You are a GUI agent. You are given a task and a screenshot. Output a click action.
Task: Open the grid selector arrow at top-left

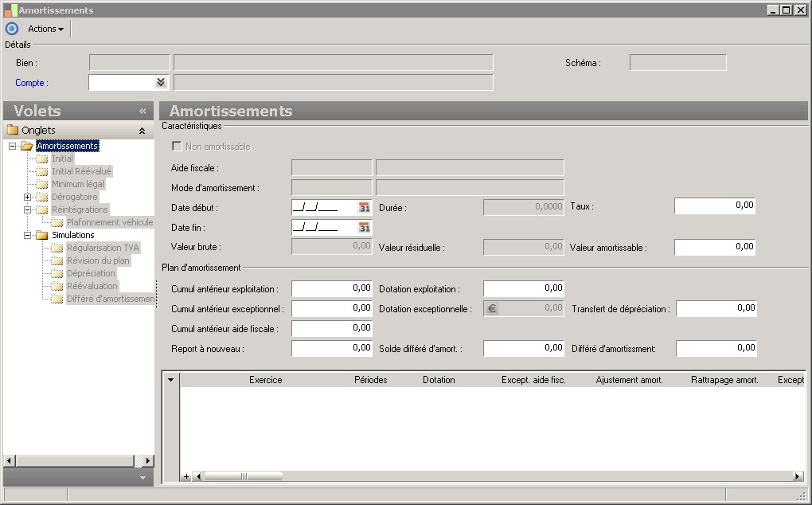(x=170, y=380)
